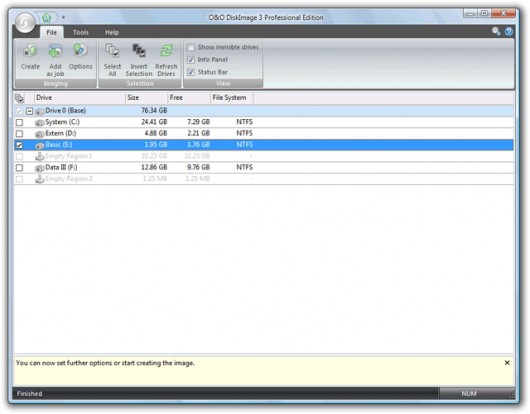The height and width of the screenshot is (414, 530).
Task: Click the Empty Region 1 checkbox
Action: (x=20, y=156)
